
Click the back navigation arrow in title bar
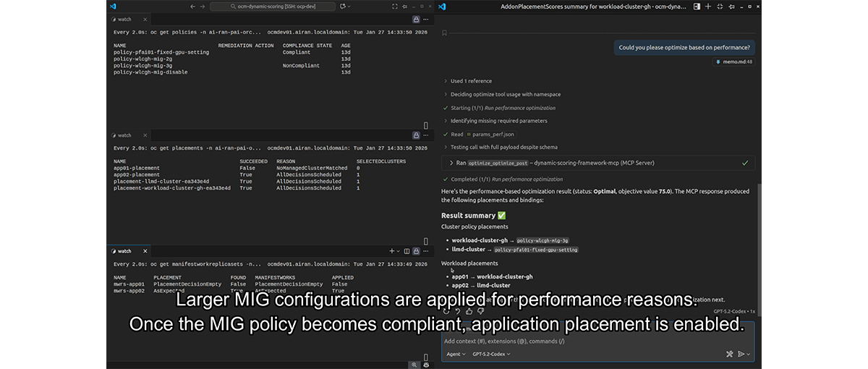pyautogui.click(x=192, y=7)
